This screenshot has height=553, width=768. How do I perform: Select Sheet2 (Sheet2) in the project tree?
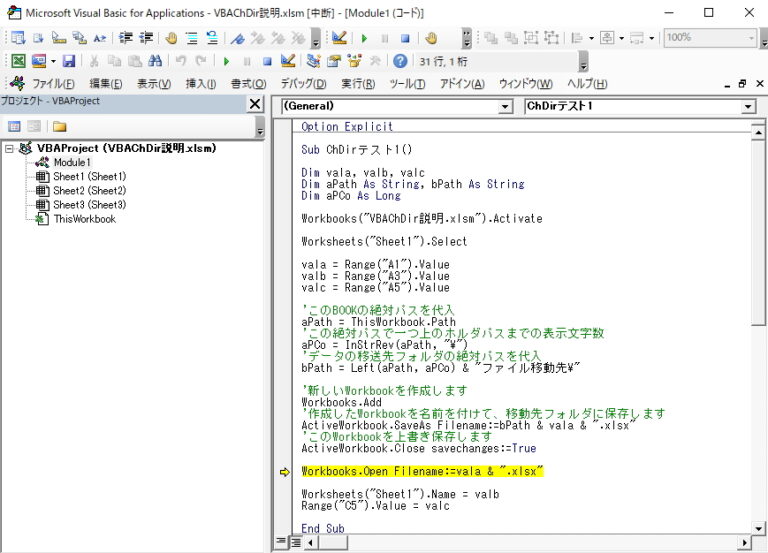tap(89, 190)
